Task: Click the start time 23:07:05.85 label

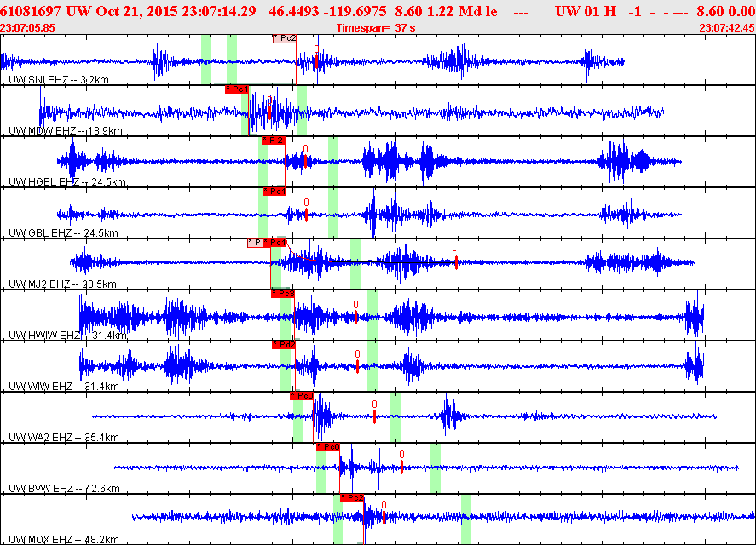Action: tap(27, 28)
